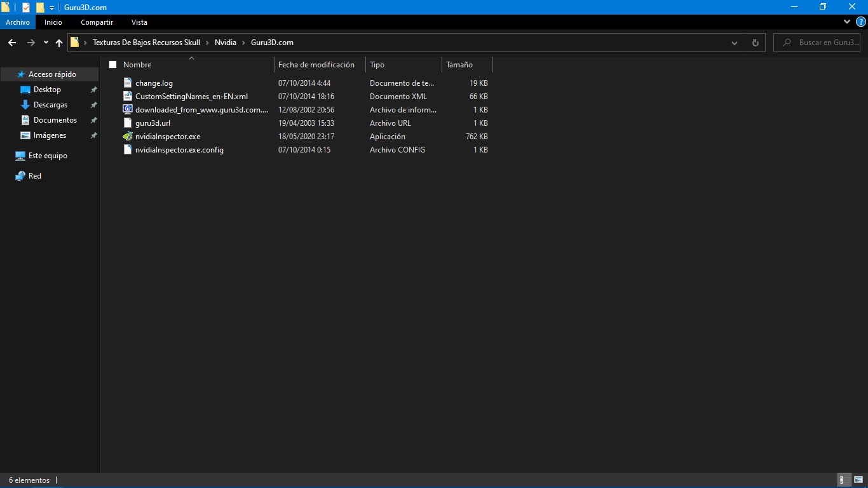Image resolution: width=868 pixels, height=488 pixels.
Task: Click the 6 elementos status bar text
Action: (x=29, y=480)
